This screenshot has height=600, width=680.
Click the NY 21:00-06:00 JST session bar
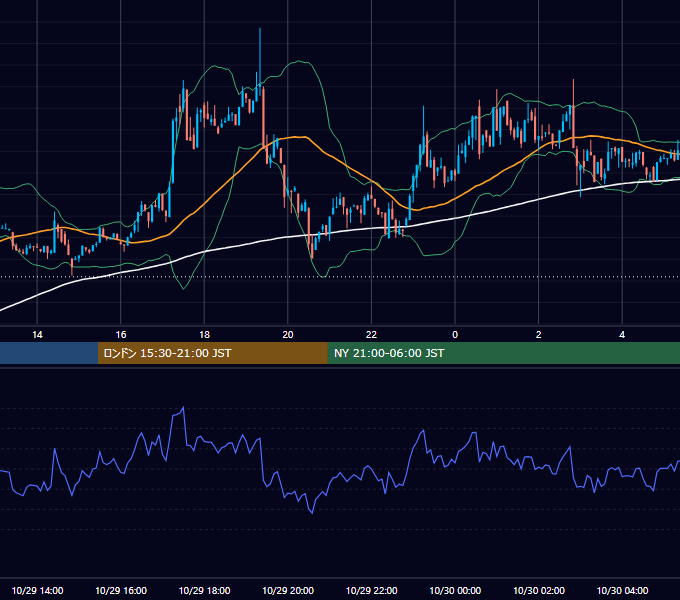[503, 353]
